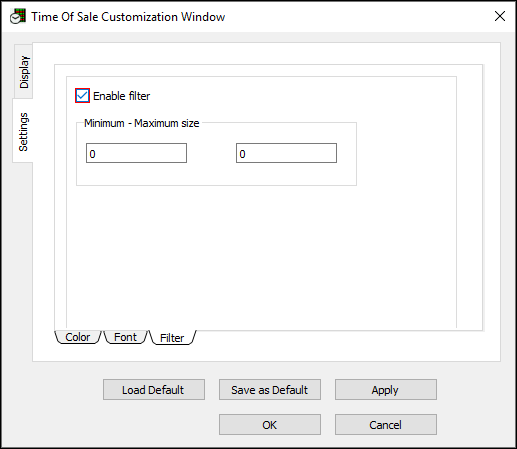Switch to the Display vertical tab
This screenshot has width=517, height=449.
click(x=24, y=72)
